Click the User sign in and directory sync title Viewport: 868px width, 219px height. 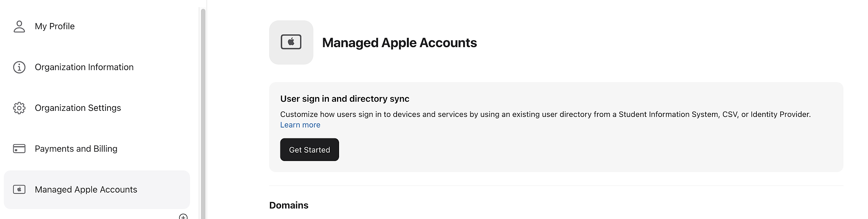(x=344, y=99)
